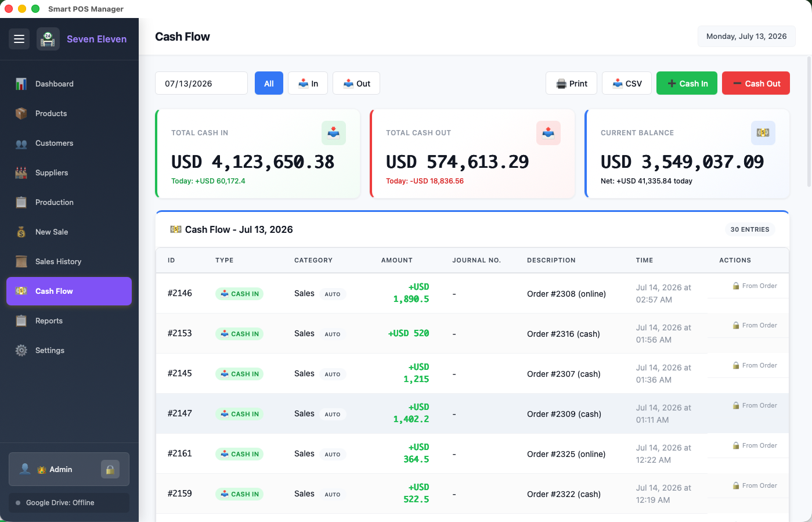Click amount +USD 364.5
The image size is (812, 522).
click(416, 453)
